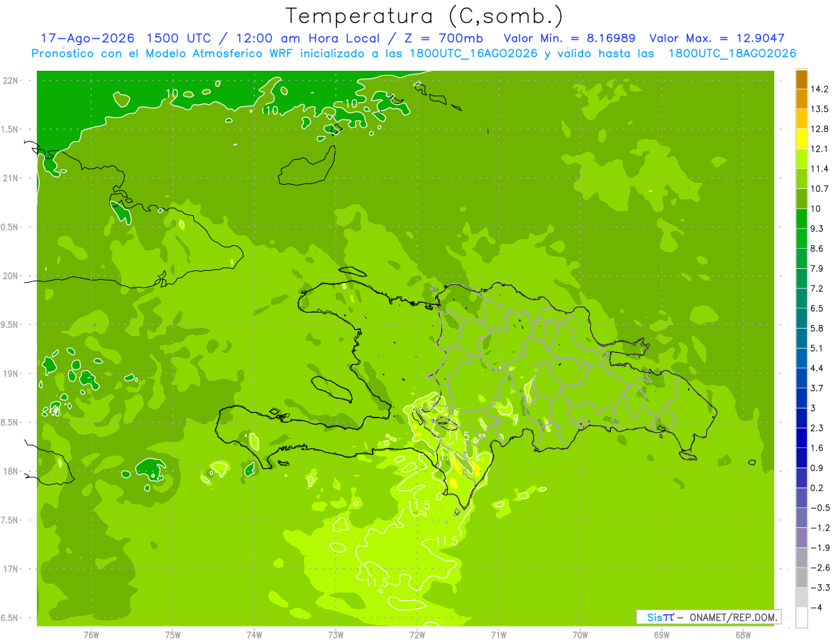Select the "Z = 700mb" level label

[x=443, y=38]
